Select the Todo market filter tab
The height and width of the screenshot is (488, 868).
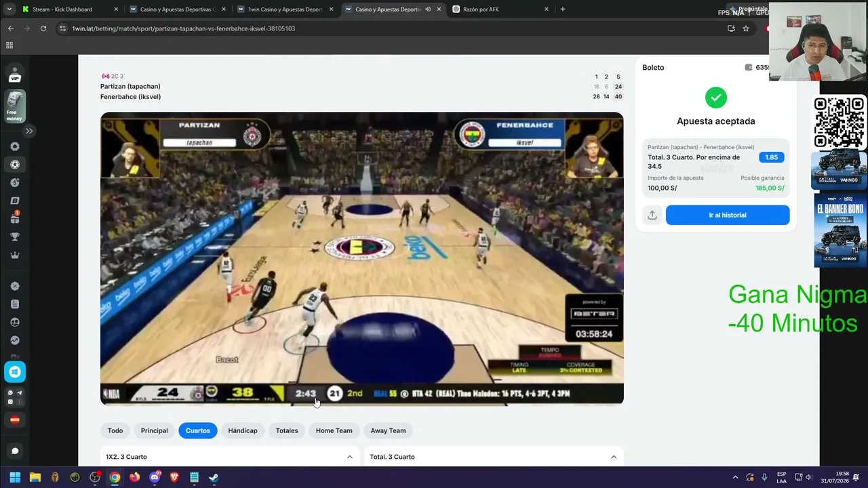[115, 430]
